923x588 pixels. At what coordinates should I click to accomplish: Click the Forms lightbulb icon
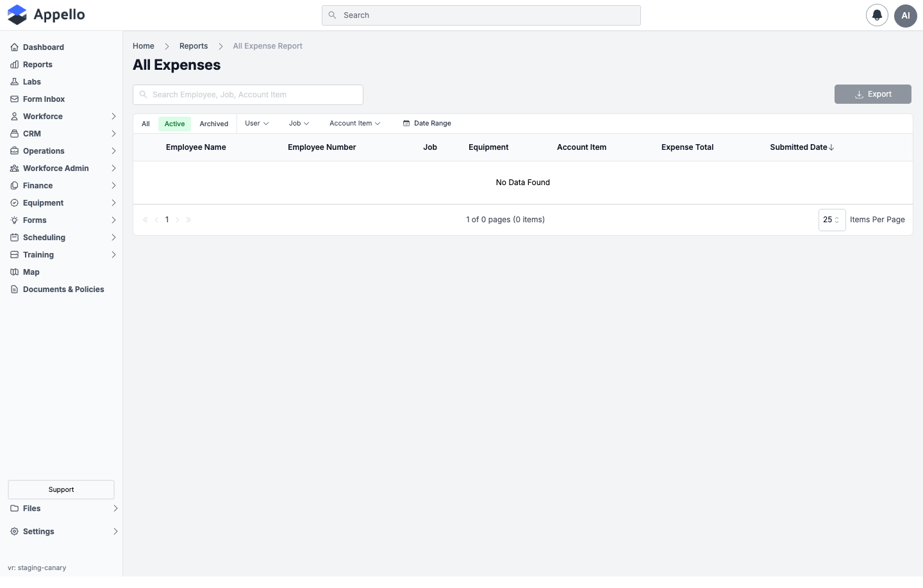pos(14,220)
